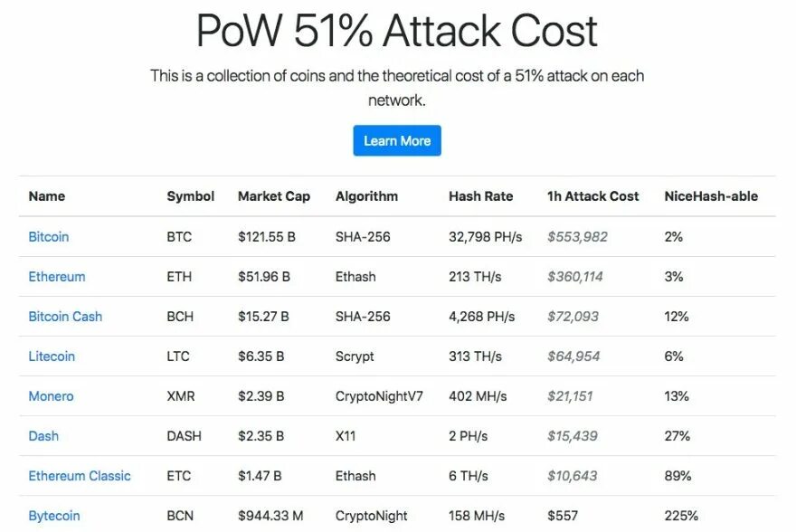The width and height of the screenshot is (796, 532).
Task: Sort by NiceHash-able column header
Action: pyautogui.click(x=711, y=196)
